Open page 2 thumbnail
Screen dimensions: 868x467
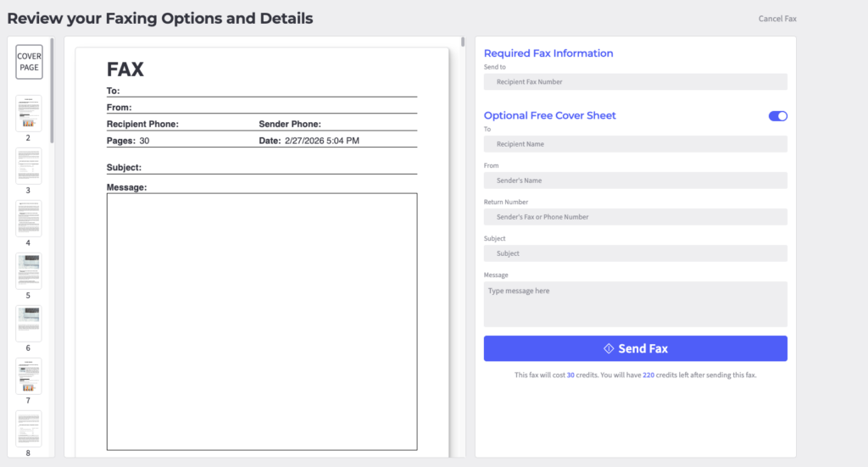[x=29, y=114]
